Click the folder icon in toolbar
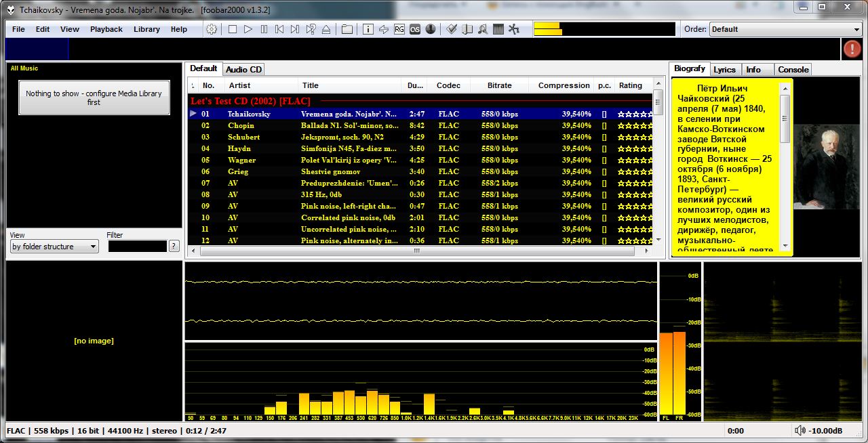The image size is (868, 443). [347, 29]
